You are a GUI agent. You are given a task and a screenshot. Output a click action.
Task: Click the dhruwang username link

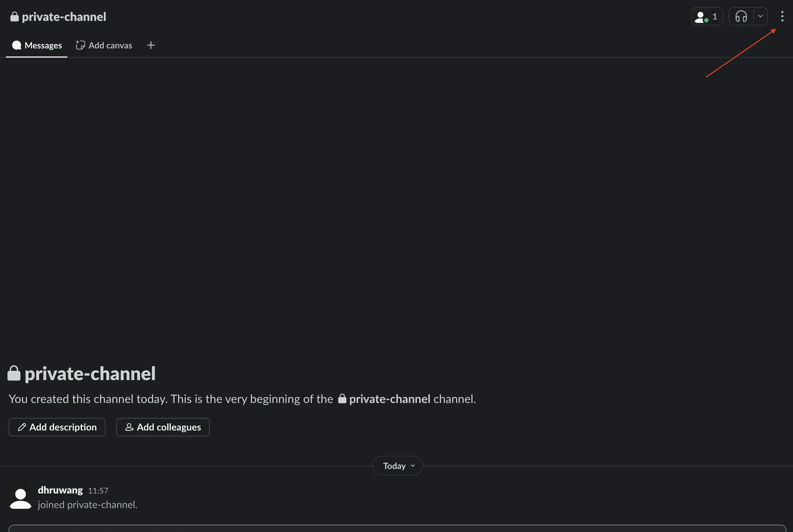tap(60, 490)
